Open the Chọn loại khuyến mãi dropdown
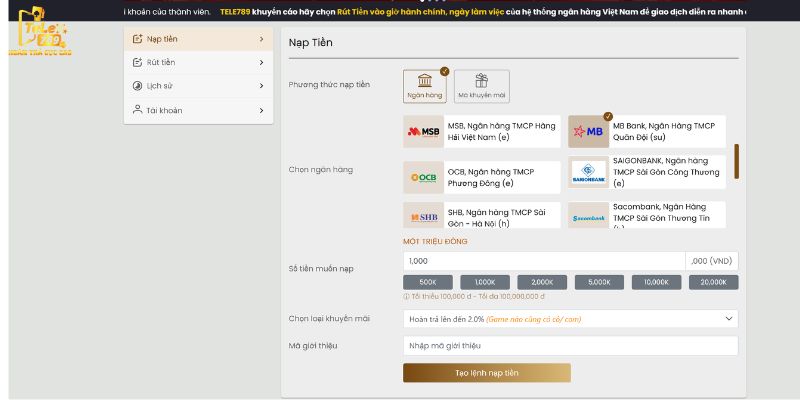This screenshot has width=800, height=400. pos(570,319)
